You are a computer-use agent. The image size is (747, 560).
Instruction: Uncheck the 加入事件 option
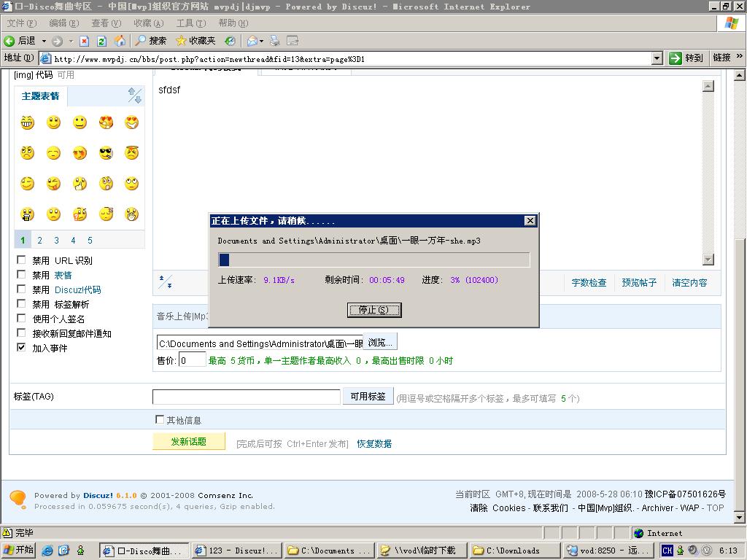(21, 348)
